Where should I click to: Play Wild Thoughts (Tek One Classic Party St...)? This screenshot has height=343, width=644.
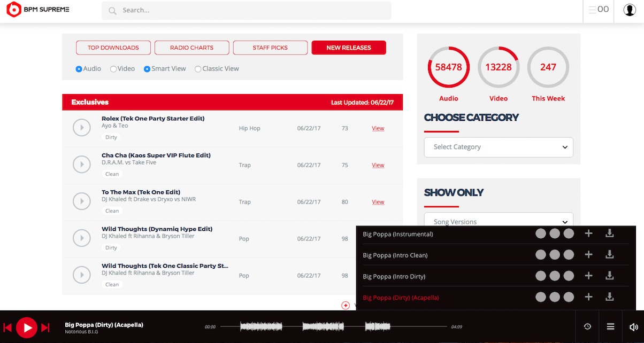click(x=82, y=275)
